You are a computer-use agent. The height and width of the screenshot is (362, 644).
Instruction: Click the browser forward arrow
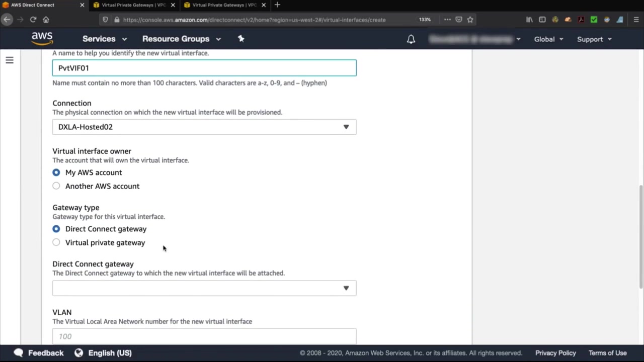20,20
